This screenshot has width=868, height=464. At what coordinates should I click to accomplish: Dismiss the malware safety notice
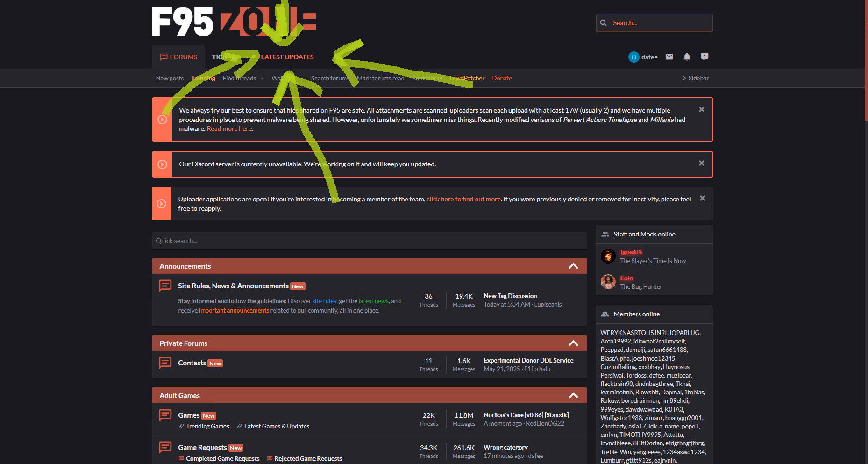pyautogui.click(x=701, y=109)
